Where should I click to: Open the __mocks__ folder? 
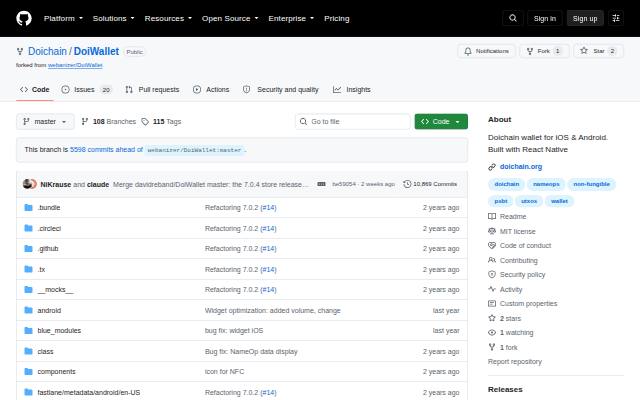(56, 289)
